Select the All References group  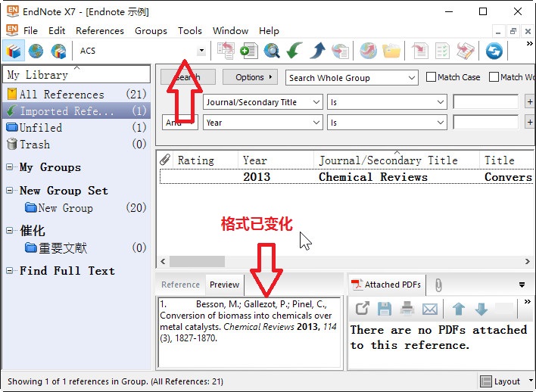tap(76, 94)
